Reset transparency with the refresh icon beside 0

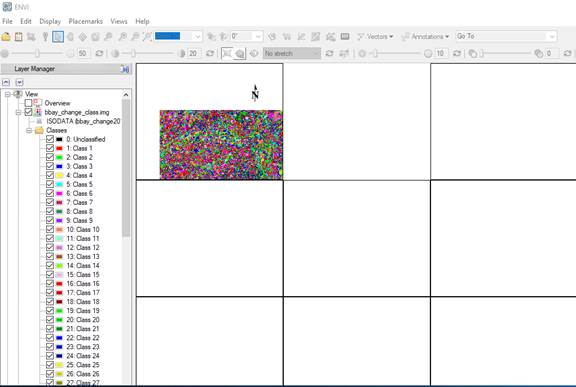567,53
